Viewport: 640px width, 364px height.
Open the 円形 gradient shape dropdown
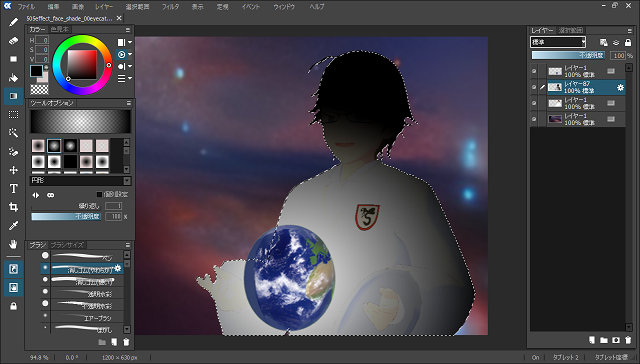coord(80,180)
